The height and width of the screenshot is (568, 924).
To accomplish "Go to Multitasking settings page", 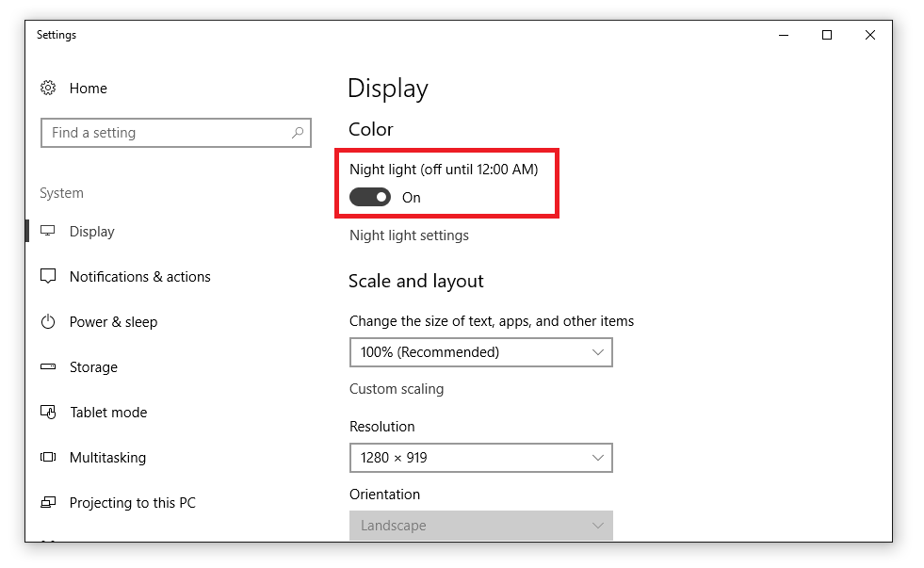I will point(107,458).
